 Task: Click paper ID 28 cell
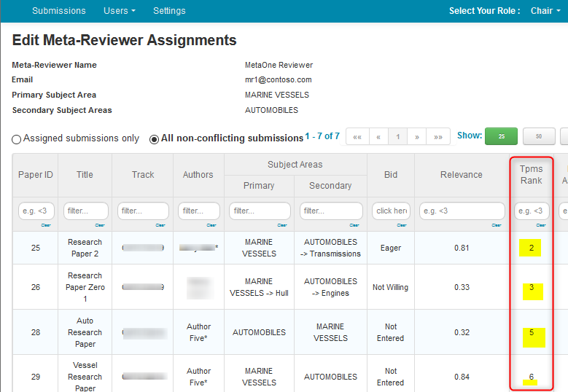(x=36, y=332)
